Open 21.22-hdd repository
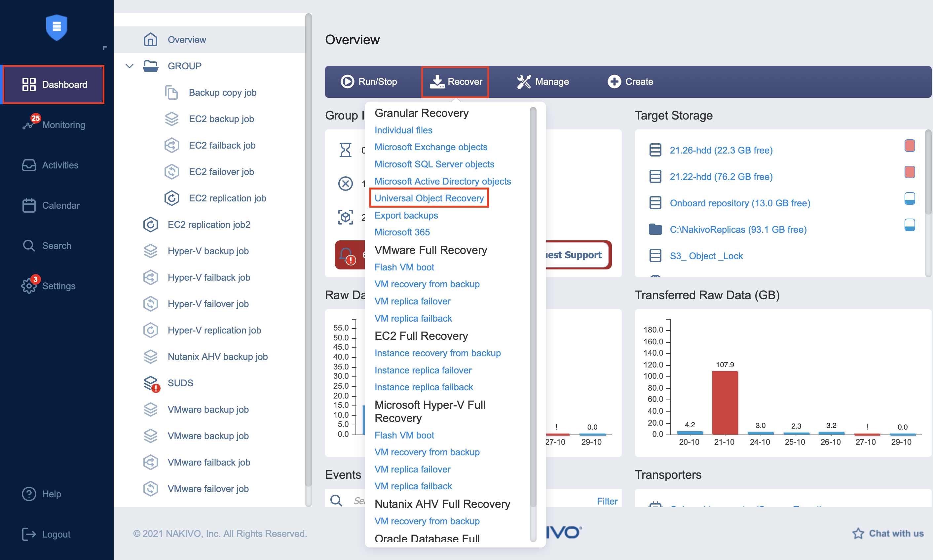933x560 pixels. [x=721, y=177]
